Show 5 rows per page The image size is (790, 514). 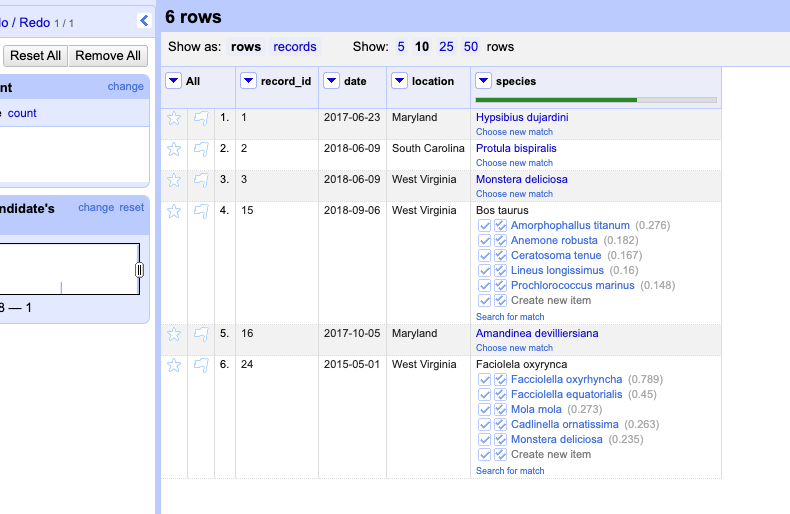[401, 47]
